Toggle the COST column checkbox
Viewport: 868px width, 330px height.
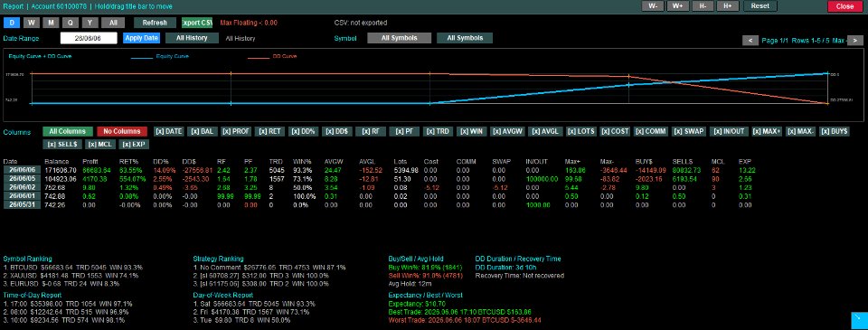(x=616, y=132)
